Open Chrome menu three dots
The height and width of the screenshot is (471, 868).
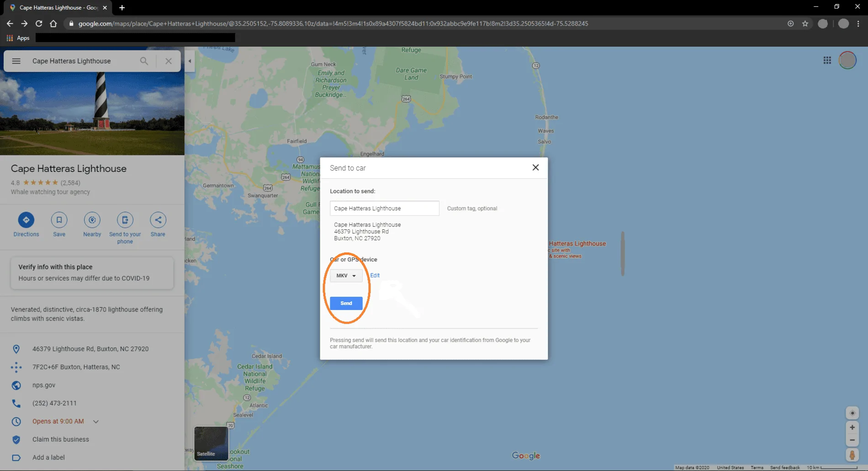tap(858, 23)
